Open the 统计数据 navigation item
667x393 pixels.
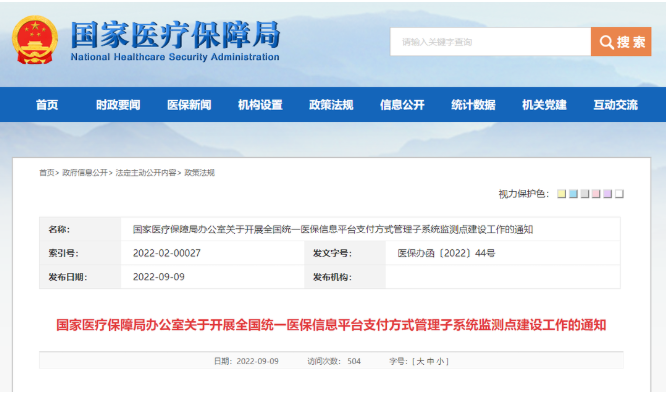473,105
